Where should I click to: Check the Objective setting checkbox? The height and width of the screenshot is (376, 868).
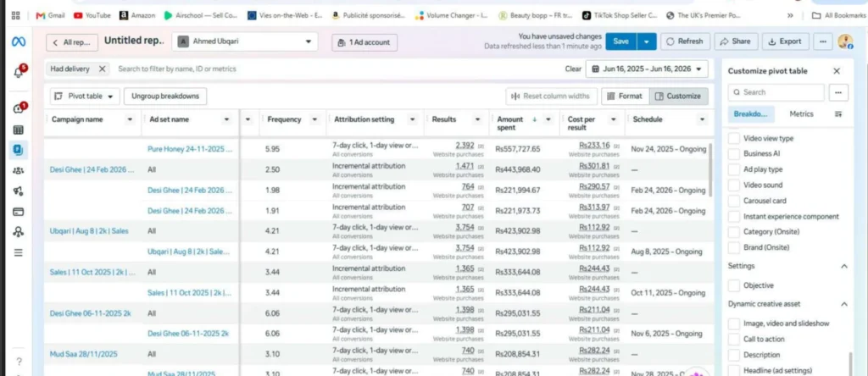coord(733,286)
